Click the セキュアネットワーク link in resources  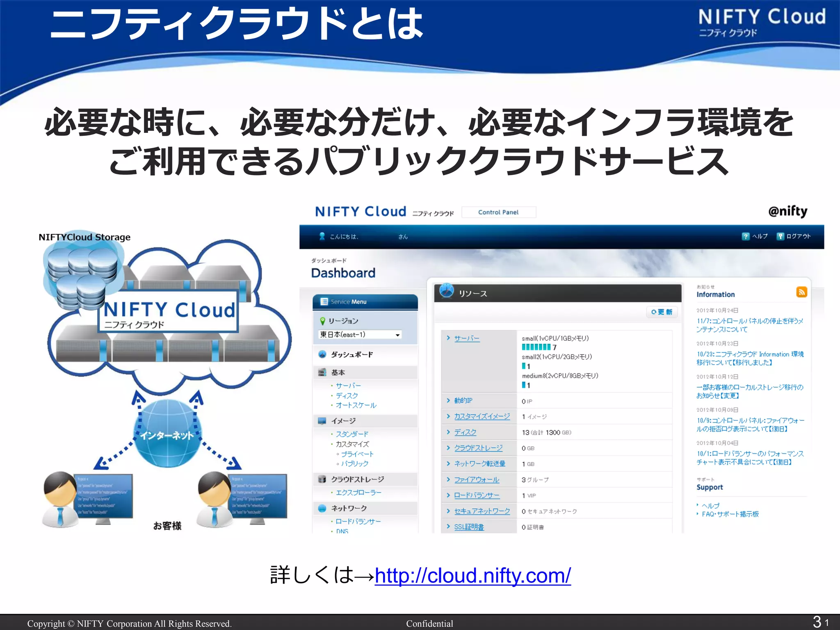[x=482, y=511]
